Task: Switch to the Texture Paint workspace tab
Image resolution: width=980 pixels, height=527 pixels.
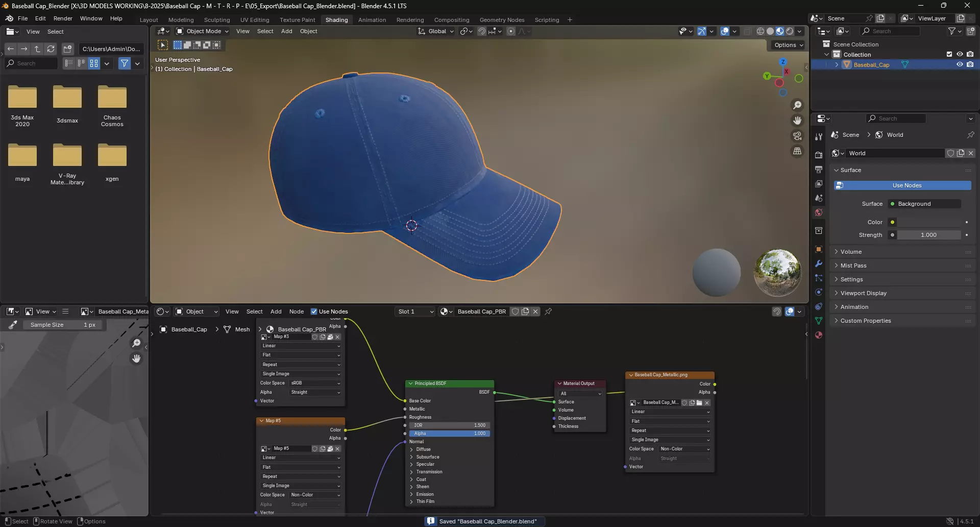Action: click(x=297, y=20)
